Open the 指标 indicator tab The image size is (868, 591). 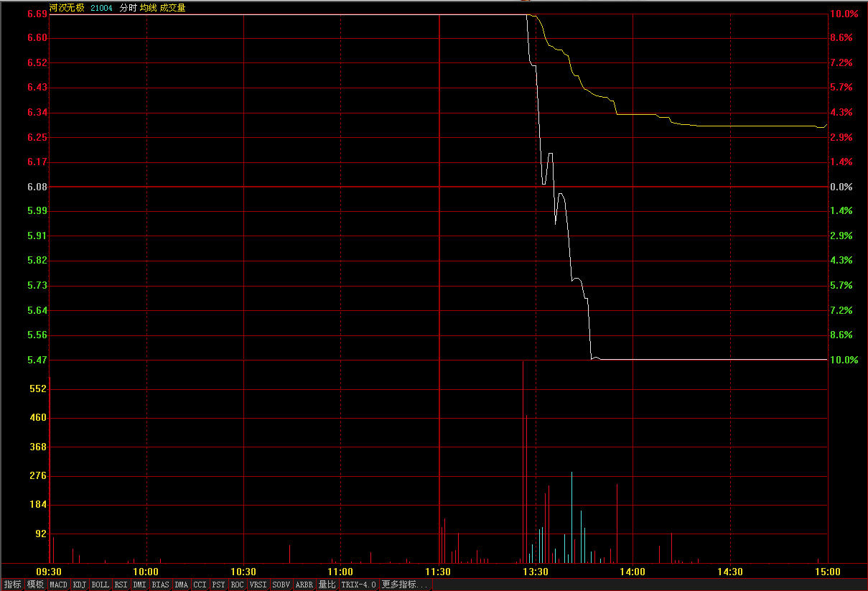13,585
